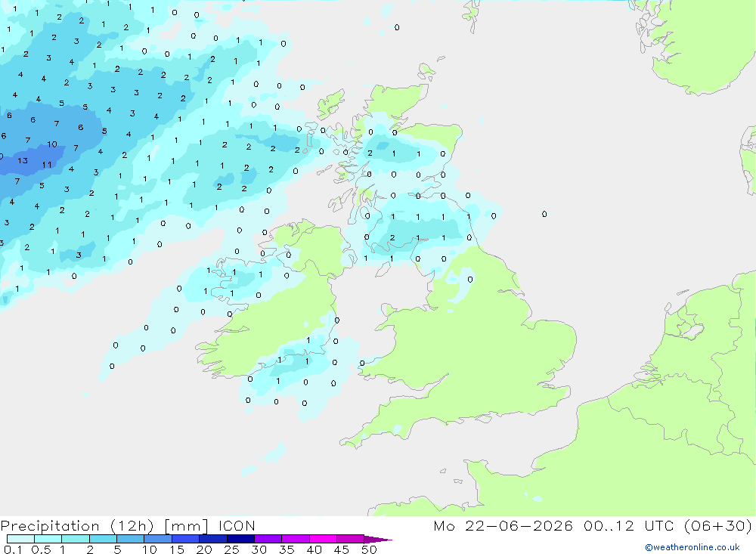The height and width of the screenshot is (554, 756).
Task: Click the over-50 mm arrow tip swatch
Action: click(377, 540)
